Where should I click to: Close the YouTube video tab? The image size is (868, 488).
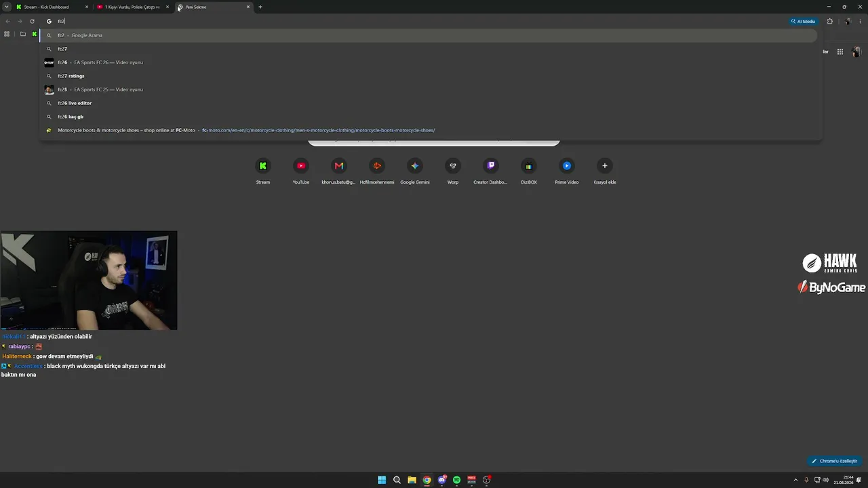tap(167, 7)
